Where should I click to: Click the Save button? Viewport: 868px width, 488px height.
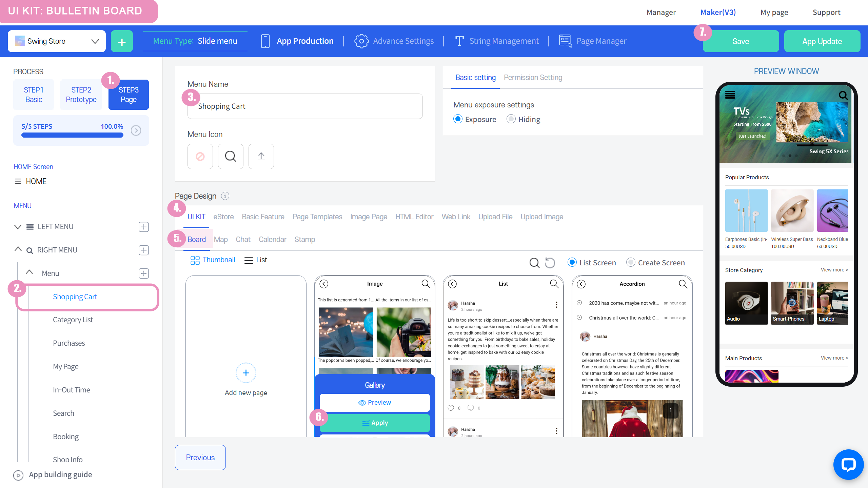coord(741,41)
